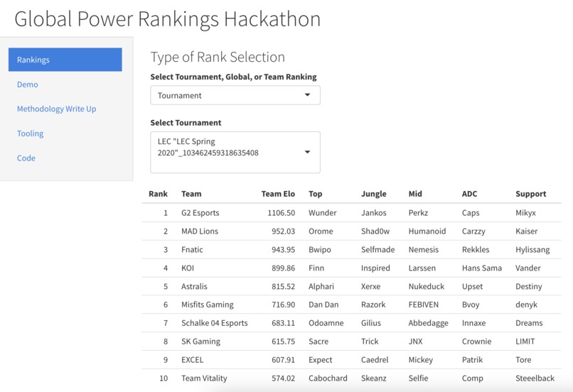Image resolution: width=573 pixels, height=392 pixels.
Task: Click the Elo value 899.86
Action: (x=283, y=268)
